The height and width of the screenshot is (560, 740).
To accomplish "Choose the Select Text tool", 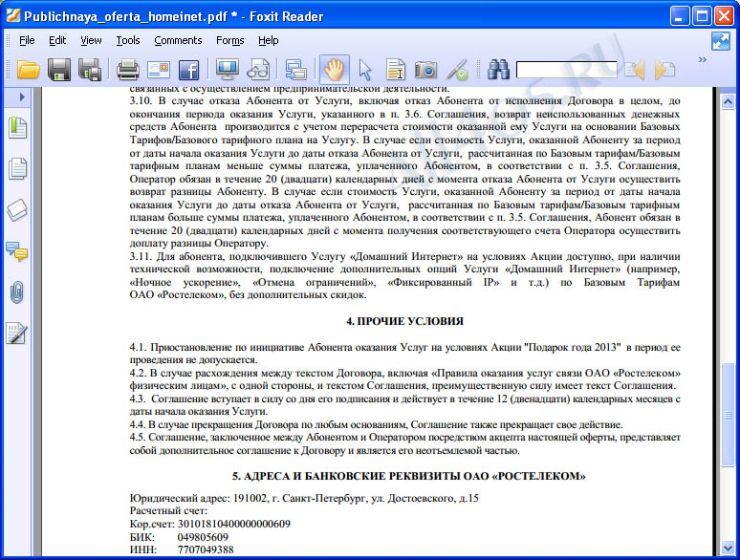I will [396, 70].
